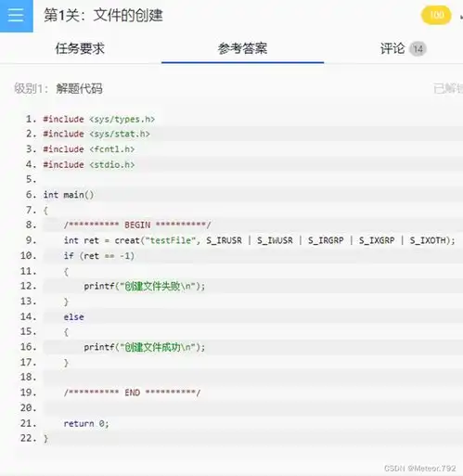The height and width of the screenshot is (476, 463).
Task: Click code line #include <fcntl.h>
Action: 89,149
